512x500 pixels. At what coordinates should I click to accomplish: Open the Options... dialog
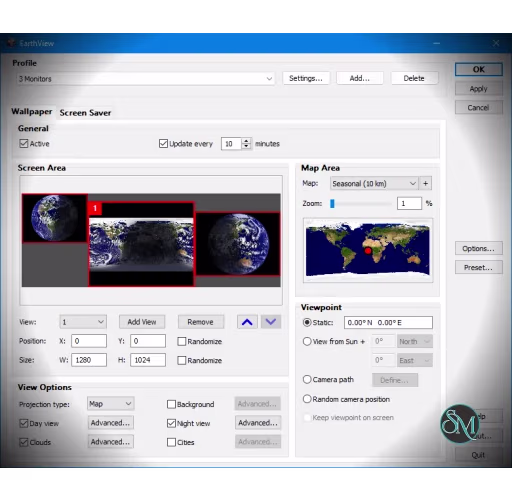(x=479, y=248)
